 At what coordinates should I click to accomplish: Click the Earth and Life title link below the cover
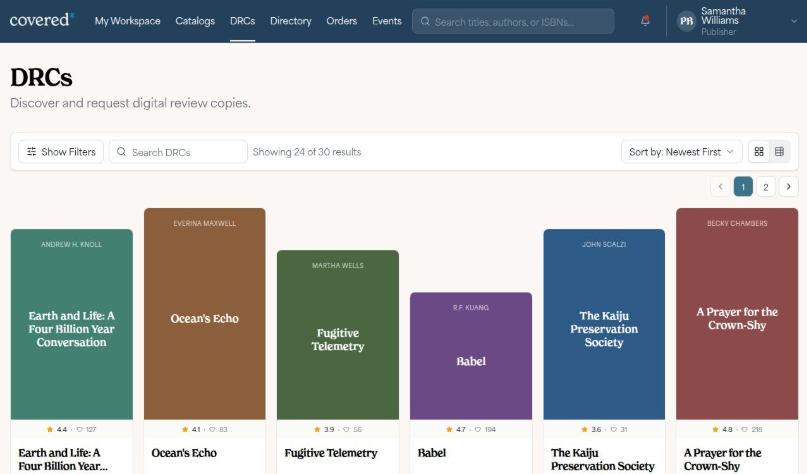click(63, 459)
